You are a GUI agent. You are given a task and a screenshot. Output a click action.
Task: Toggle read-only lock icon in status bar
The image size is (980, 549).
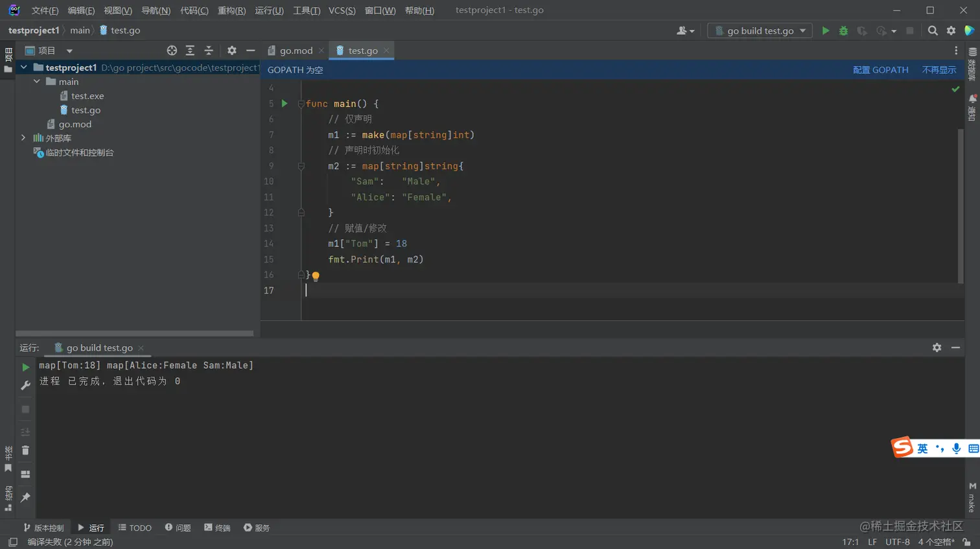[x=966, y=542]
